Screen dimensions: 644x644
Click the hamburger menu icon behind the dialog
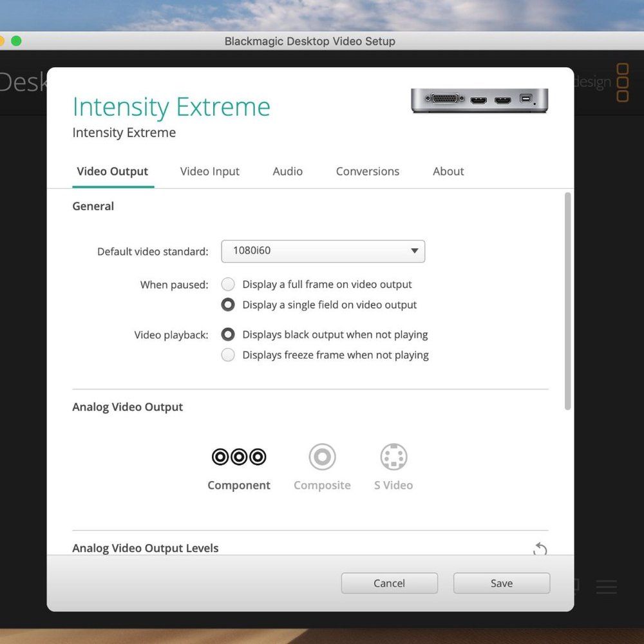pyautogui.click(x=606, y=587)
